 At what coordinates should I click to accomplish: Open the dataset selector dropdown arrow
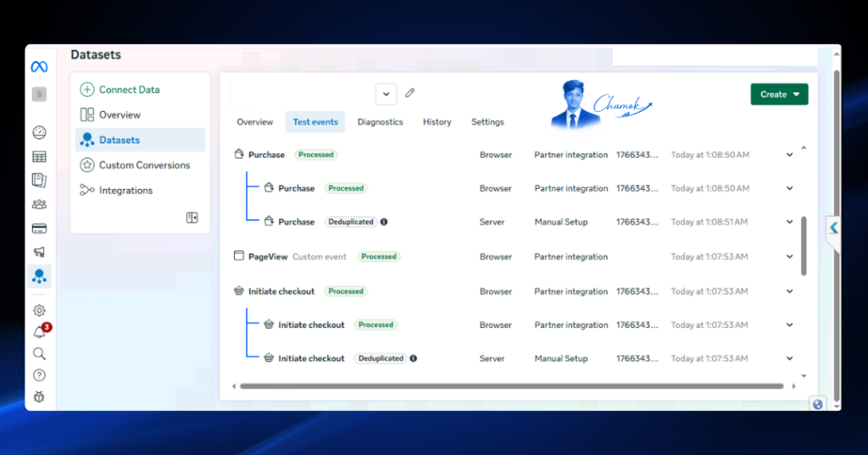pos(386,94)
